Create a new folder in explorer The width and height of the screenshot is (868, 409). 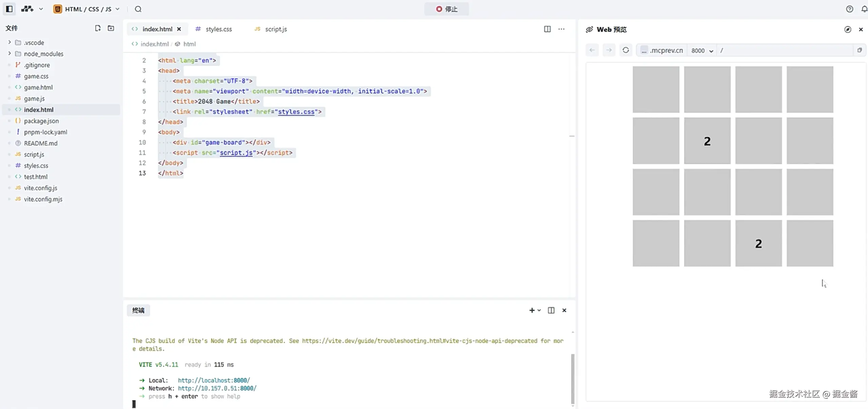coord(111,28)
